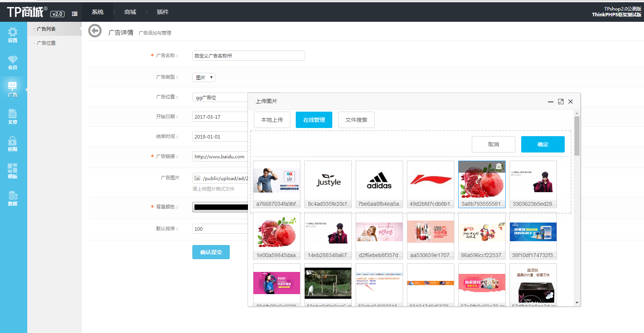Select thumbnail 14eb288348a67
644x333 pixels.
click(x=328, y=236)
